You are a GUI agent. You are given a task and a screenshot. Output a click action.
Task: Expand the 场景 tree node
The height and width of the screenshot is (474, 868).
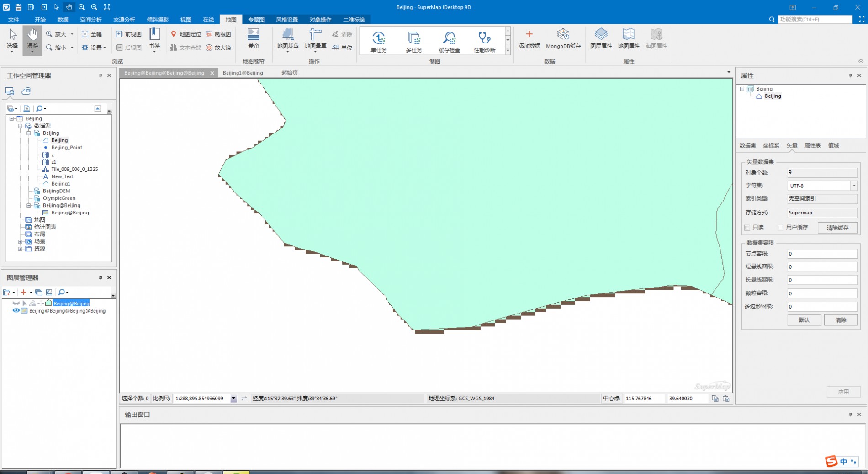click(20, 242)
